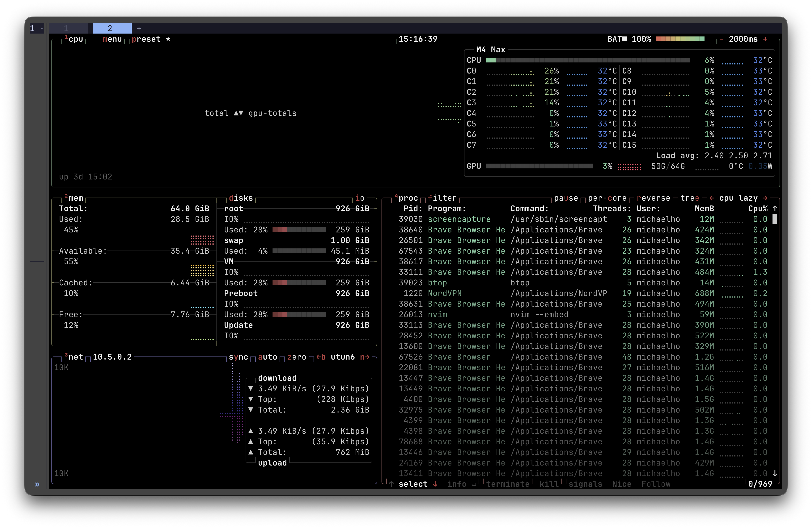Enable tree view for processes
The image size is (812, 528).
point(690,198)
